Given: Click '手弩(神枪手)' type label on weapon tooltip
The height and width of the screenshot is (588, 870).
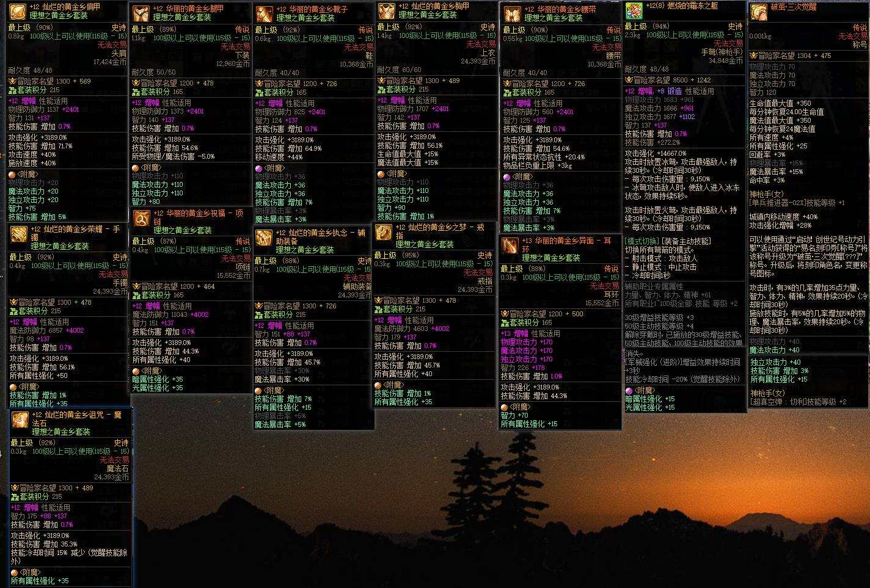Looking at the screenshot, I should coord(722,52).
